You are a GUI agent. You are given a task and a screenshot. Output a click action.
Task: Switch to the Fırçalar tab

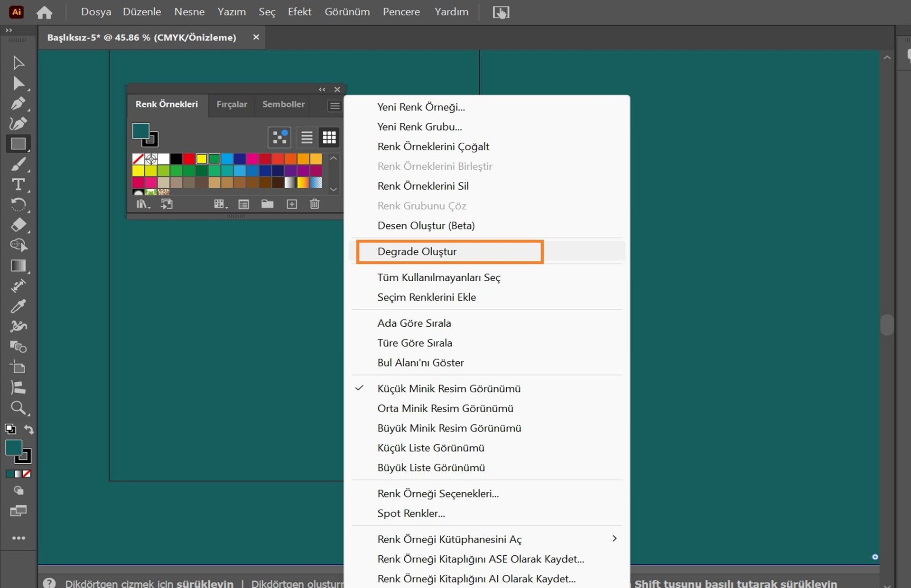click(x=232, y=104)
